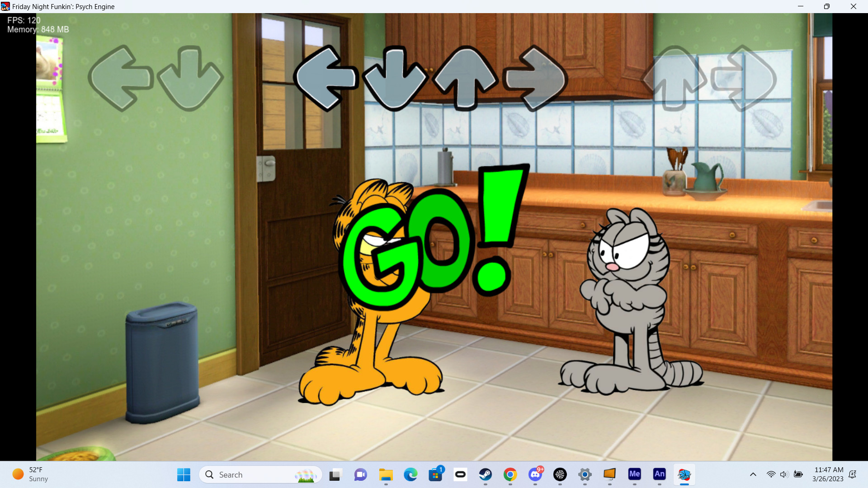This screenshot has width=868, height=488.
Task: Click the player's right arrow receptor
Action: tap(535, 78)
